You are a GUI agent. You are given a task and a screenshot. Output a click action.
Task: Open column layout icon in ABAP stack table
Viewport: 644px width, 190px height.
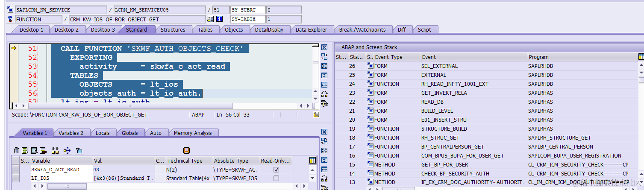coord(641,57)
